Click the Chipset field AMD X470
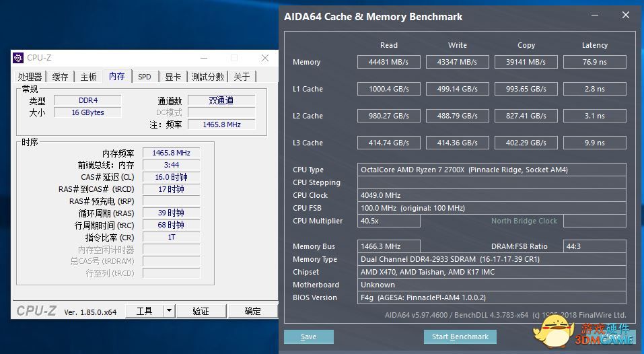 pos(492,272)
